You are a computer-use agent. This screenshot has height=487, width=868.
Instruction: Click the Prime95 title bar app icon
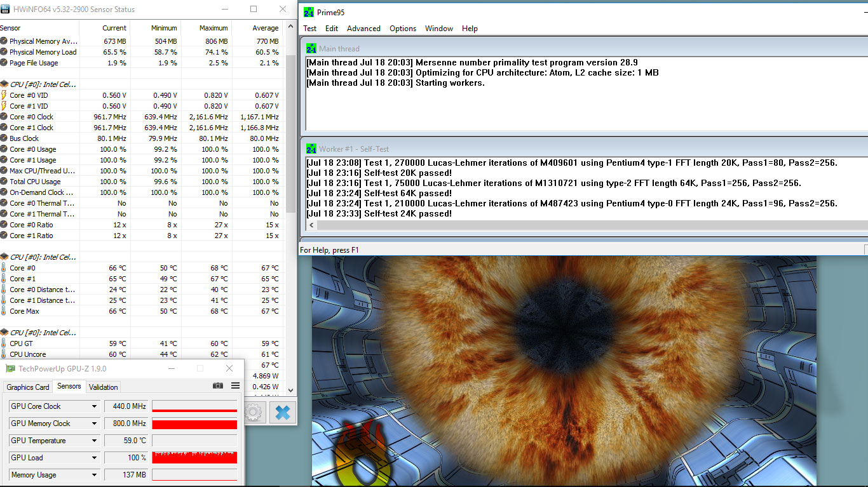tap(309, 13)
